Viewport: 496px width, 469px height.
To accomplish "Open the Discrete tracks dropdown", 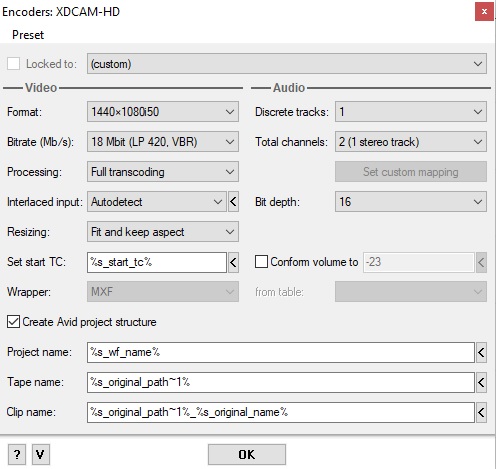I will (411, 112).
